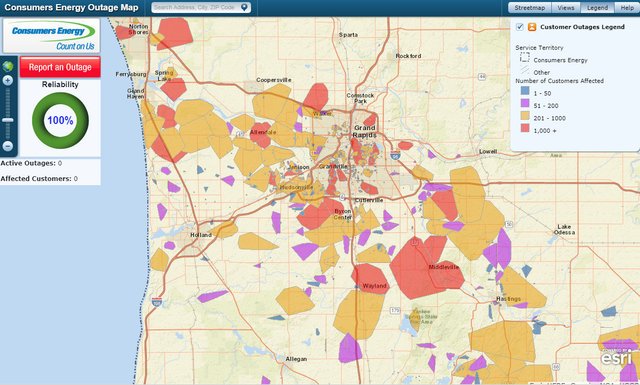The image size is (640, 385).
Task: Click the Coopersville city label
Action: coord(273,80)
